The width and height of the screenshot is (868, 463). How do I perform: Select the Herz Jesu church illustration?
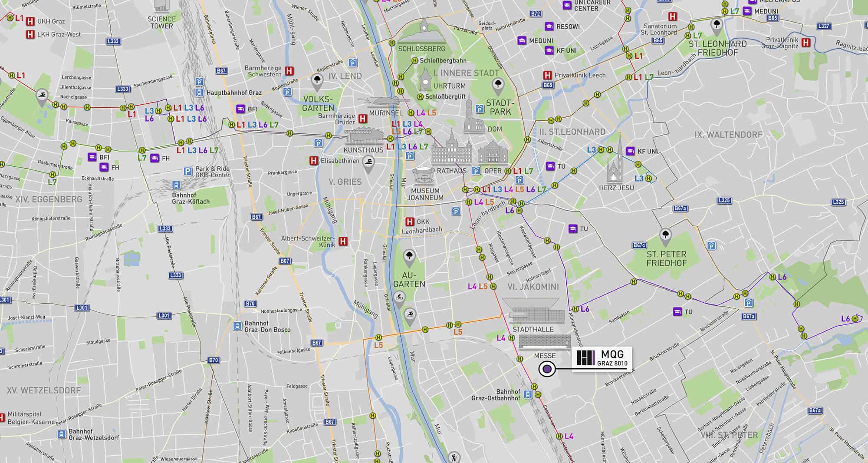[x=615, y=165]
